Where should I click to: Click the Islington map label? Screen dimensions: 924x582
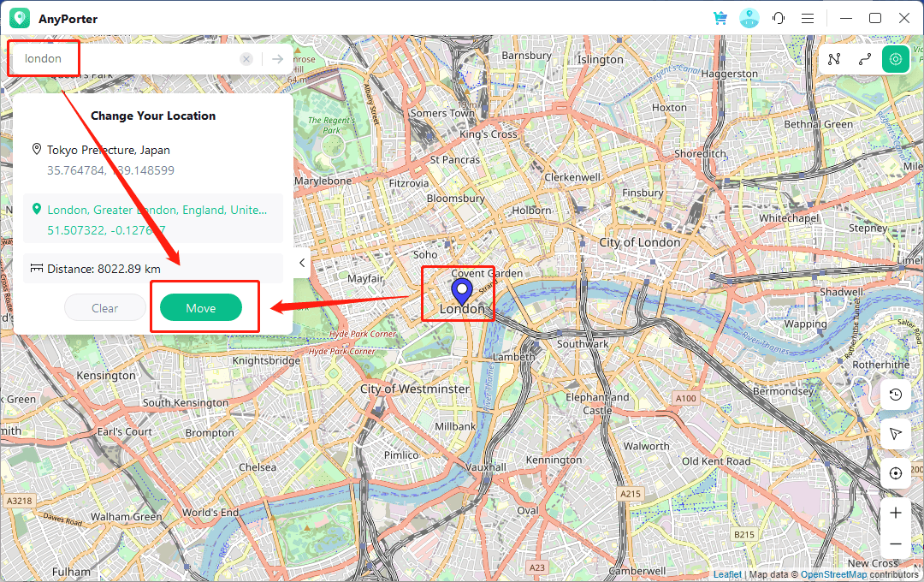point(600,60)
